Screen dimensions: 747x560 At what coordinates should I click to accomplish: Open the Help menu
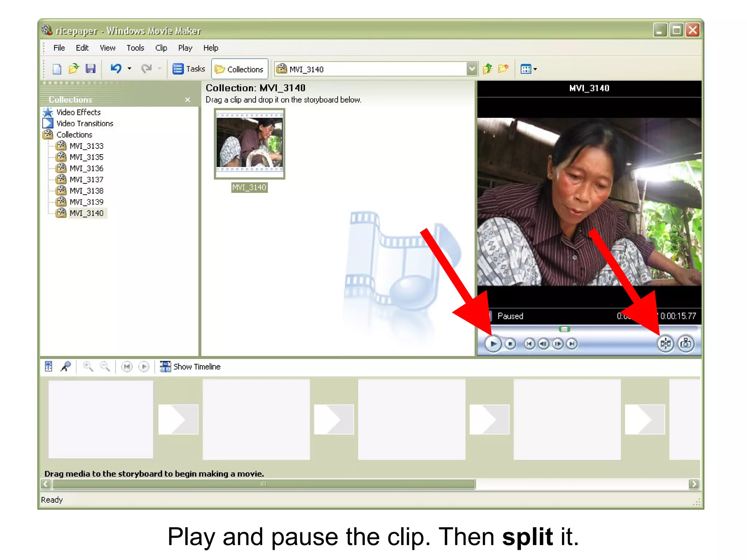coord(211,48)
